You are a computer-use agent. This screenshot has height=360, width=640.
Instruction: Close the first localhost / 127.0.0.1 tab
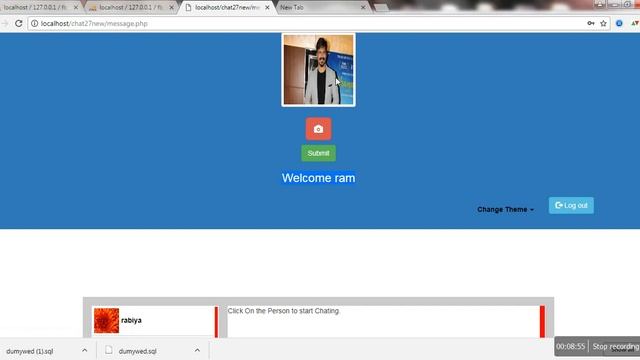[x=76, y=7]
